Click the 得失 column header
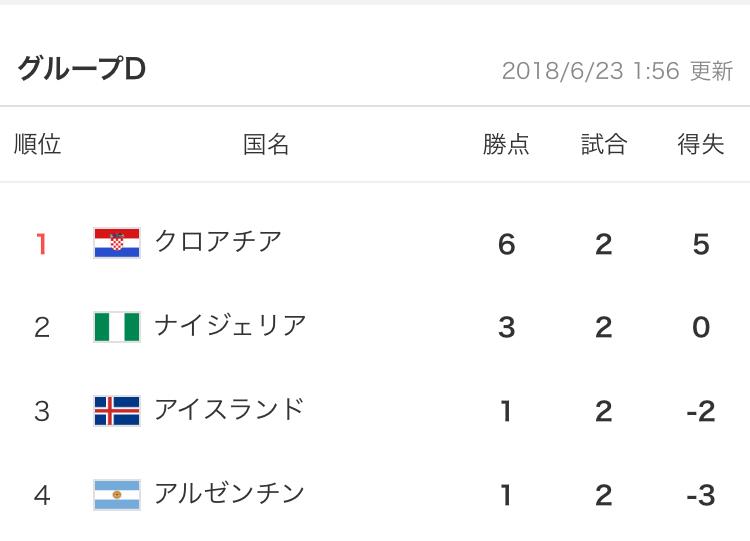This screenshot has height=541, width=750. click(x=701, y=144)
